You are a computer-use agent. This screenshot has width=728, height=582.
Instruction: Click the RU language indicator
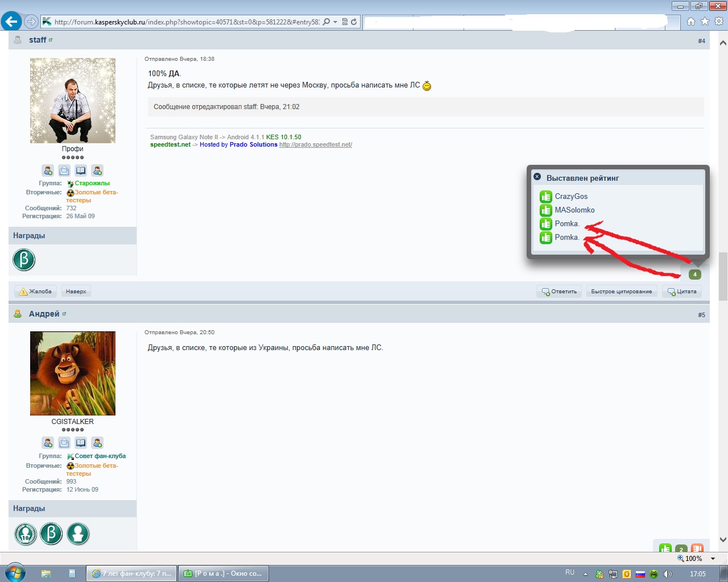[570, 573]
